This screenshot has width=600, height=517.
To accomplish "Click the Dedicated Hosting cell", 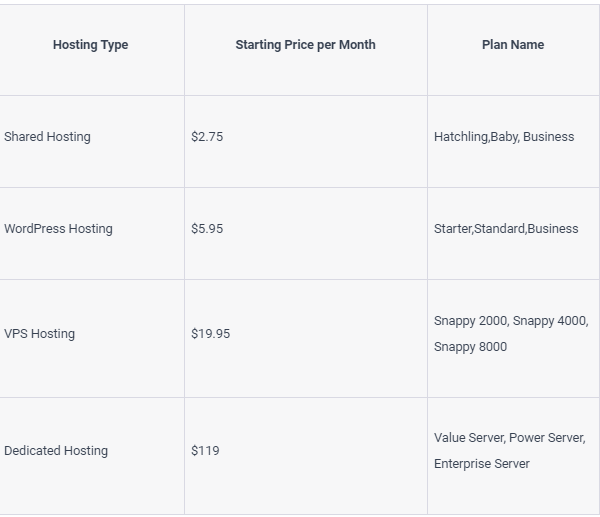I will coord(56,451).
